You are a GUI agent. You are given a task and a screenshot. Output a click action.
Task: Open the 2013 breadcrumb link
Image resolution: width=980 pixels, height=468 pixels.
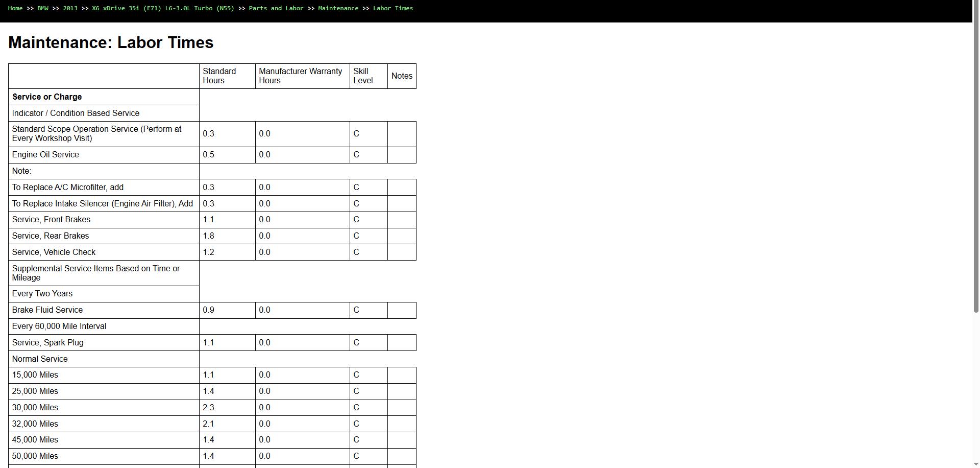[x=70, y=8]
